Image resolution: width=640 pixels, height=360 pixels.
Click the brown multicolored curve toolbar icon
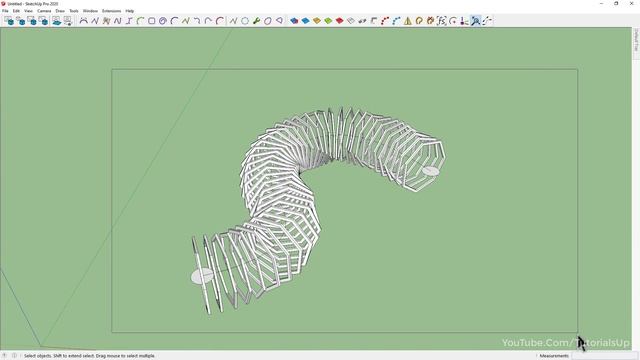(x=106, y=21)
